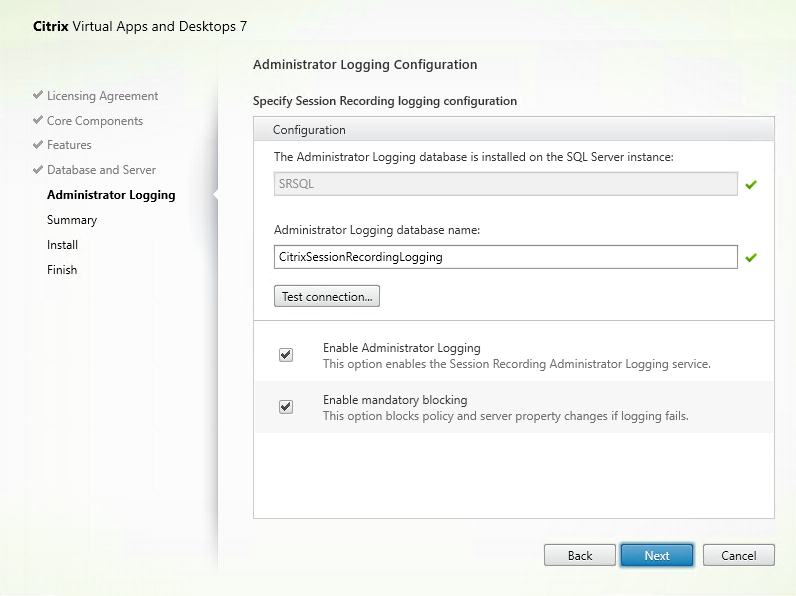
Task: Click the checkmark icon beside Features
Action: tap(38, 146)
